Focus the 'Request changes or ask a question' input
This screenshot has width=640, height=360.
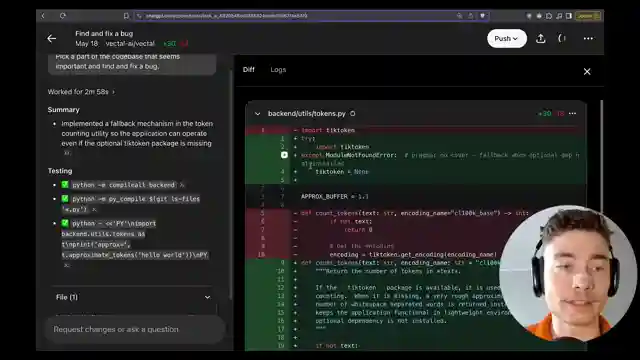point(135,329)
